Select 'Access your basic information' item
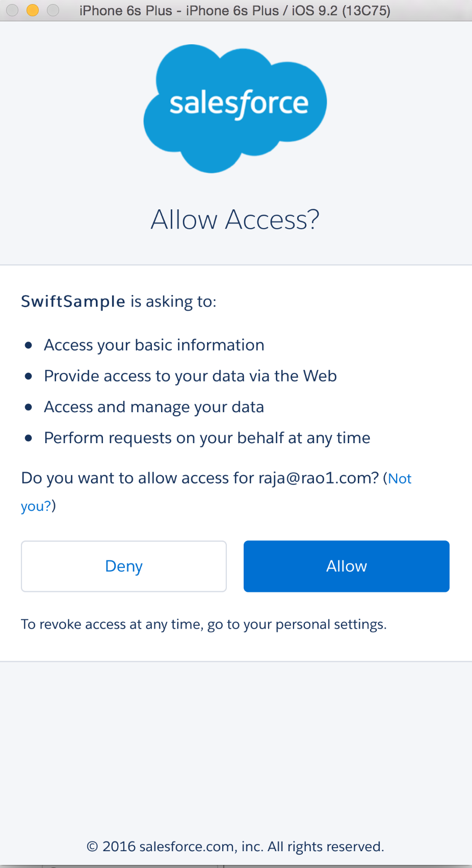Screen dimensions: 472x868 coord(154,345)
